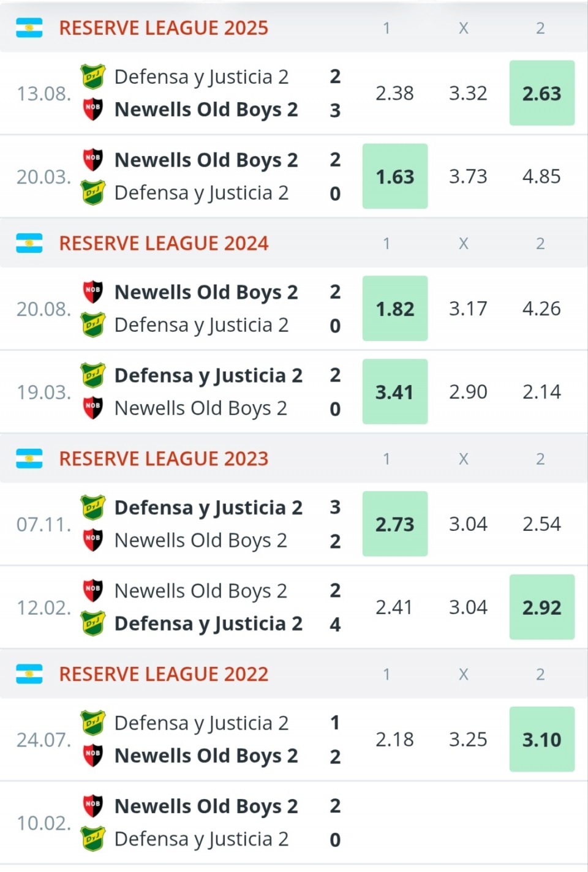Choose the 2.92 away odds on 12.02.
588x872 pixels.
click(x=541, y=607)
